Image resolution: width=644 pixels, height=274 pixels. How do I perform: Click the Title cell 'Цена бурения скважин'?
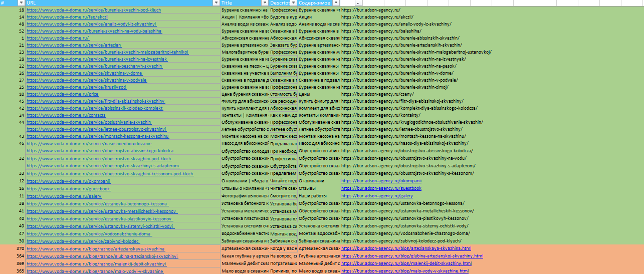245,94
